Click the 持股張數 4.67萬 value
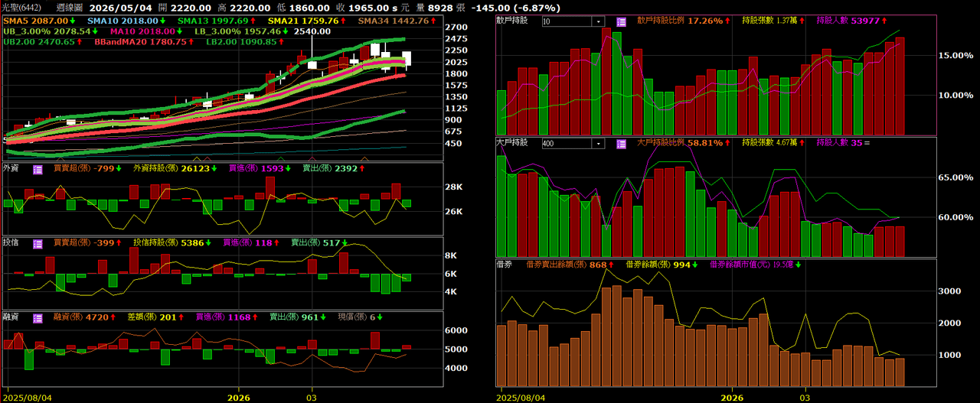The width and height of the screenshot is (980, 403). pos(773,143)
